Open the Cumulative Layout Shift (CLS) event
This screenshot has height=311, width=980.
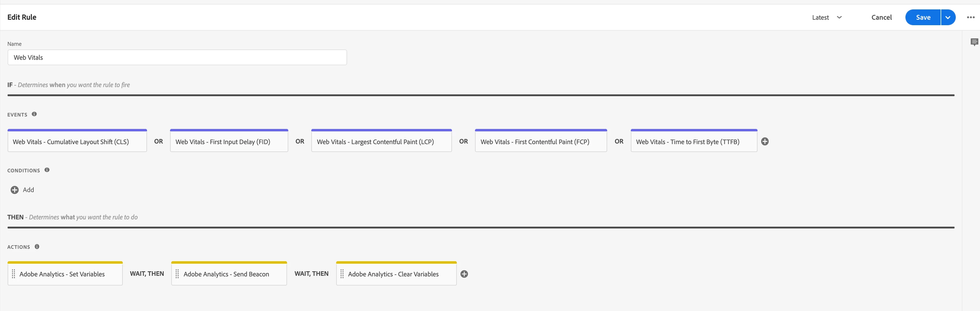77,141
